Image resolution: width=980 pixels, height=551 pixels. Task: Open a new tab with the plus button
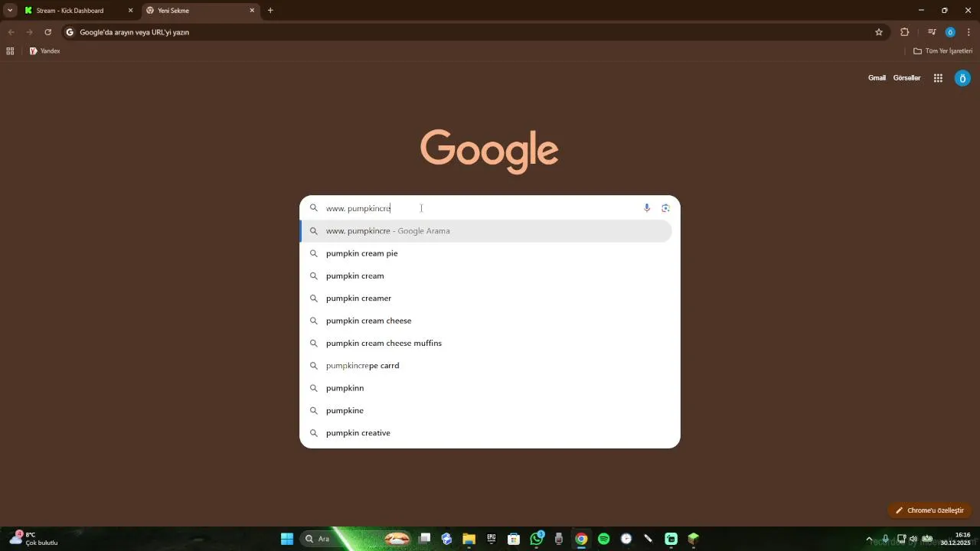270,11
